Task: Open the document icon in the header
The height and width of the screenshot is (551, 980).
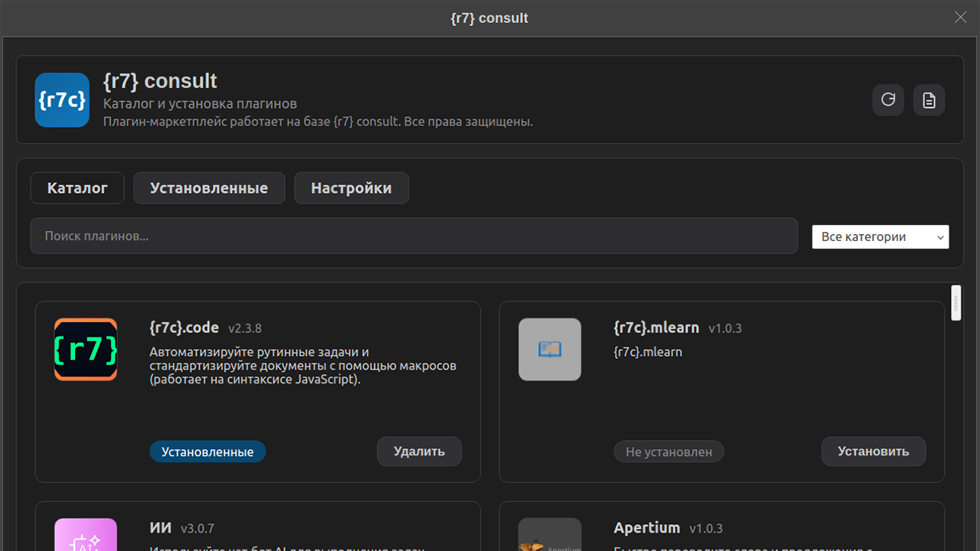Action: point(929,99)
